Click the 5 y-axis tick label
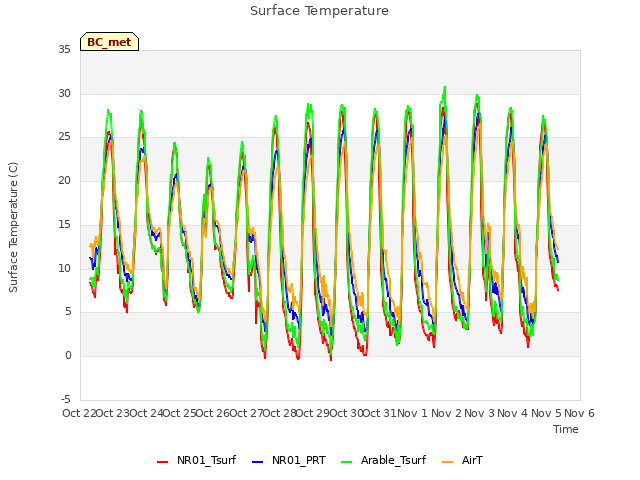Image resolution: width=640 pixels, height=480 pixels. click(68, 312)
